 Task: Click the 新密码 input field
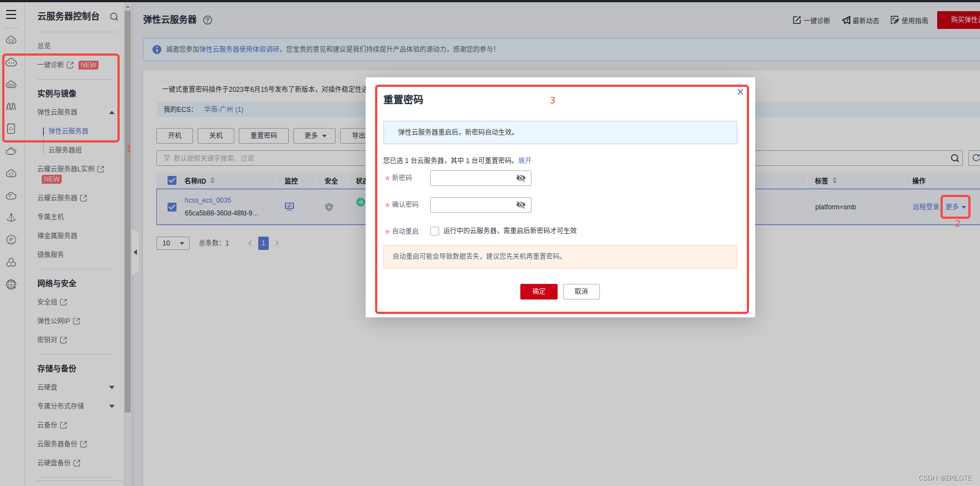click(480, 178)
